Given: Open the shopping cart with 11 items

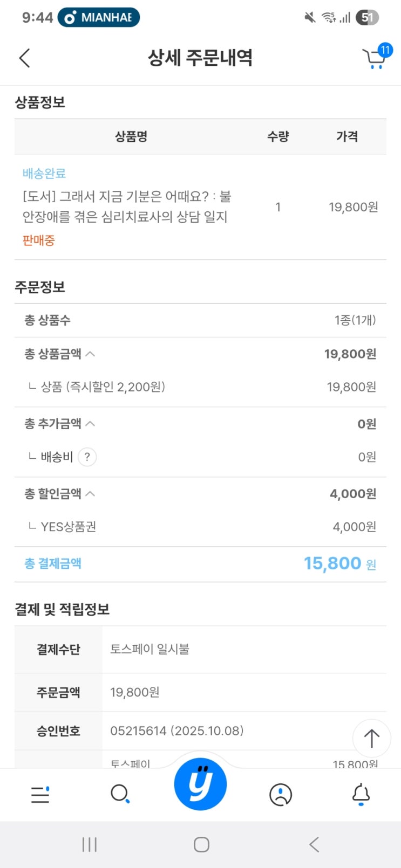Looking at the screenshot, I should pyautogui.click(x=375, y=58).
